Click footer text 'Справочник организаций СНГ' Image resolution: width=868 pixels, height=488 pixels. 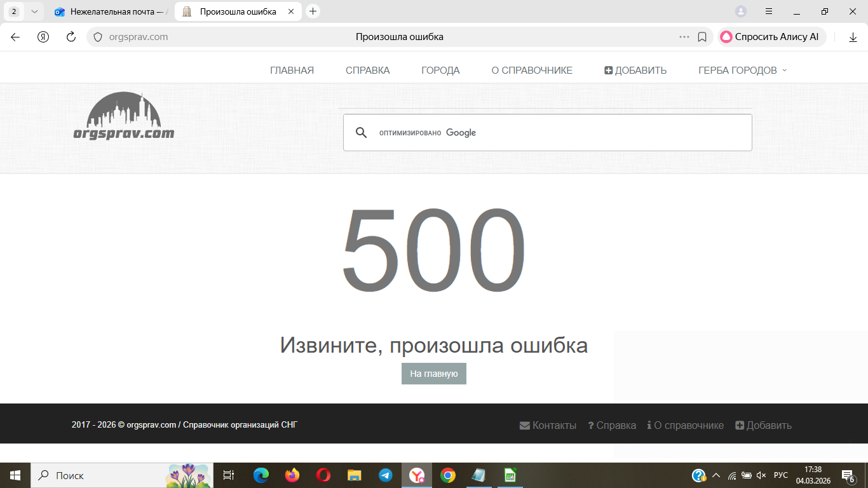coord(240,425)
